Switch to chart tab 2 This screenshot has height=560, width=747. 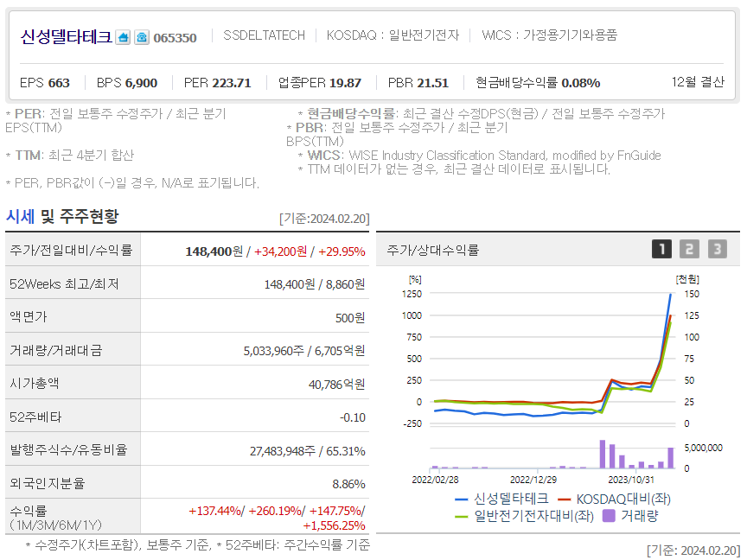coord(689,249)
